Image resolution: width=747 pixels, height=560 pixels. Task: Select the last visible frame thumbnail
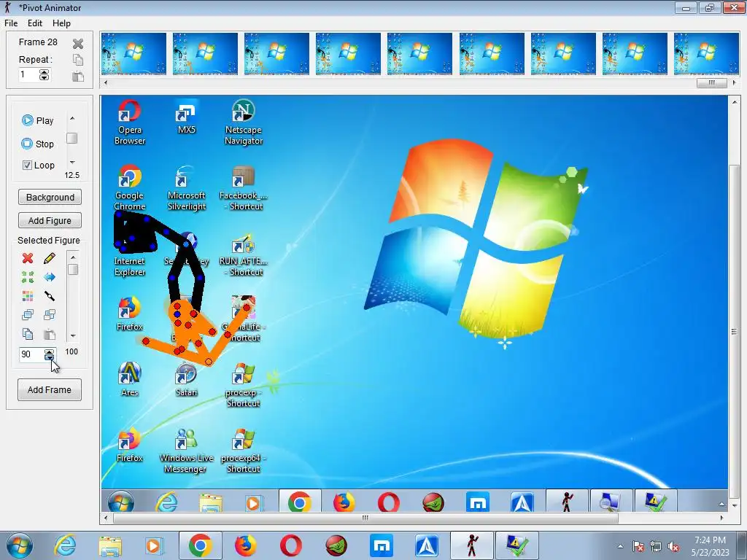706,54
